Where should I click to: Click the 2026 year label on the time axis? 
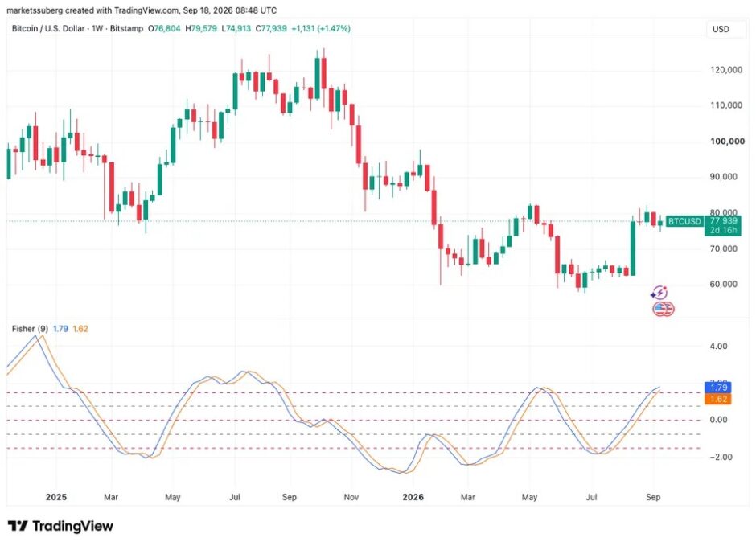[x=413, y=497]
